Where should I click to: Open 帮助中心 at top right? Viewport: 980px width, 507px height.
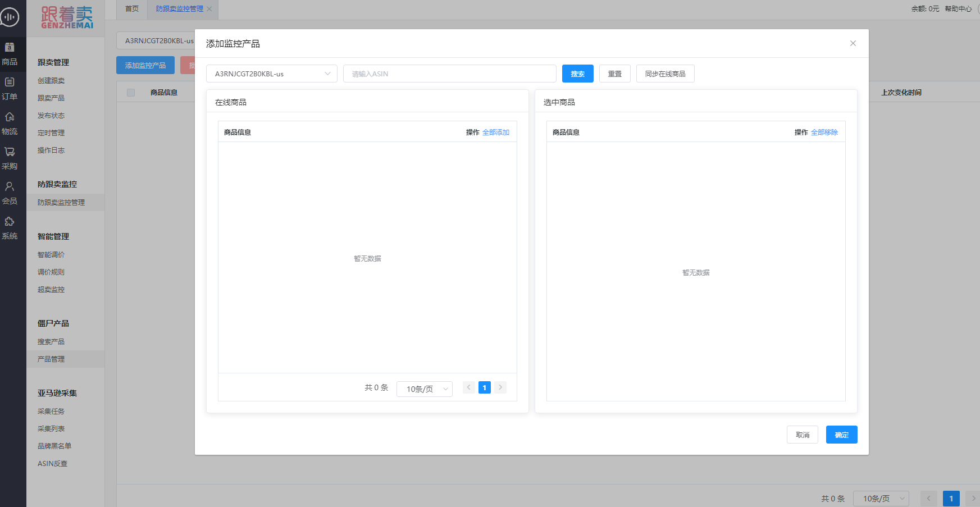958,9
